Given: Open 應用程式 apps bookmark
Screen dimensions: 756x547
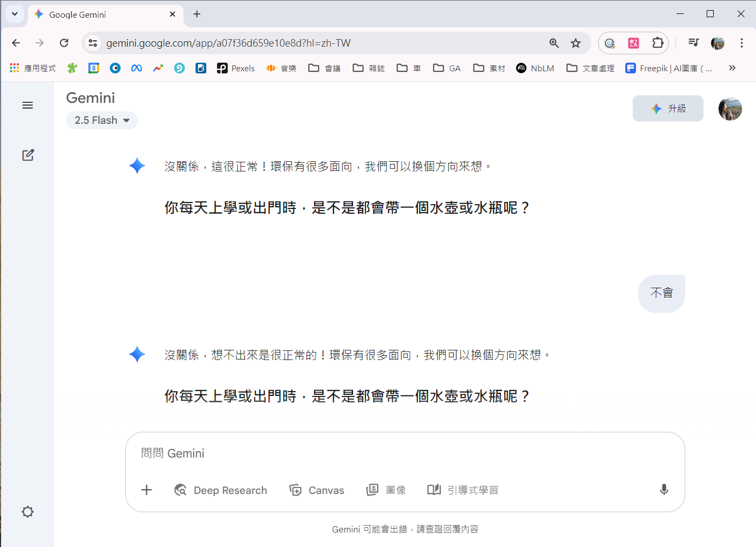Looking at the screenshot, I should pos(33,68).
